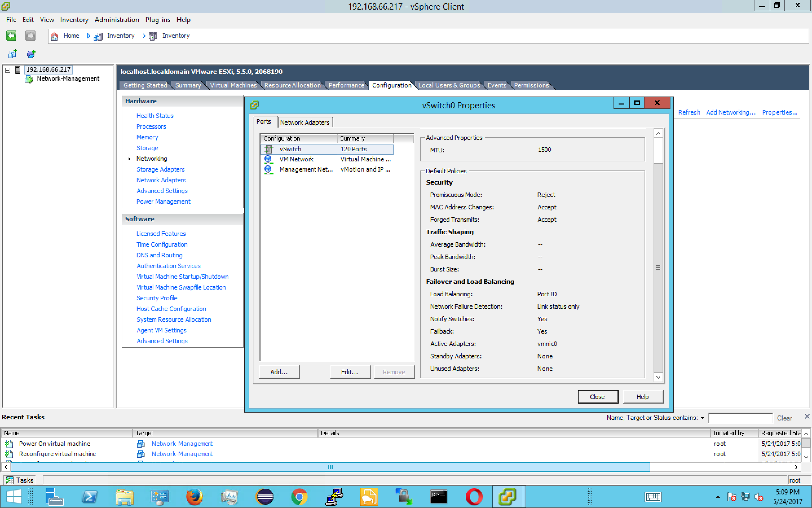Click the dialog properties scrollbar down arrow
This screenshot has width=812, height=508.
[x=658, y=377]
